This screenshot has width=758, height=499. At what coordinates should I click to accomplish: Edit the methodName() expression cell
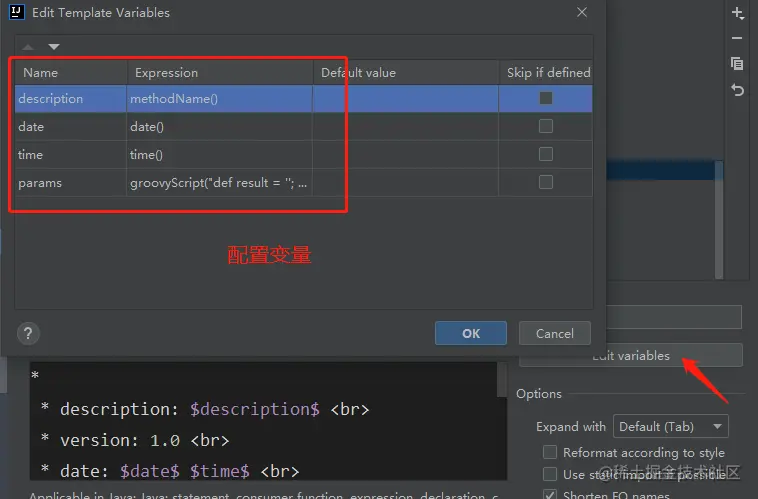tap(219, 99)
